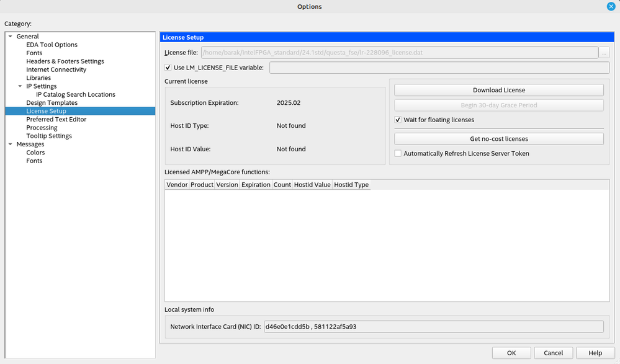Click the Download License button
620x364 pixels.
point(499,90)
